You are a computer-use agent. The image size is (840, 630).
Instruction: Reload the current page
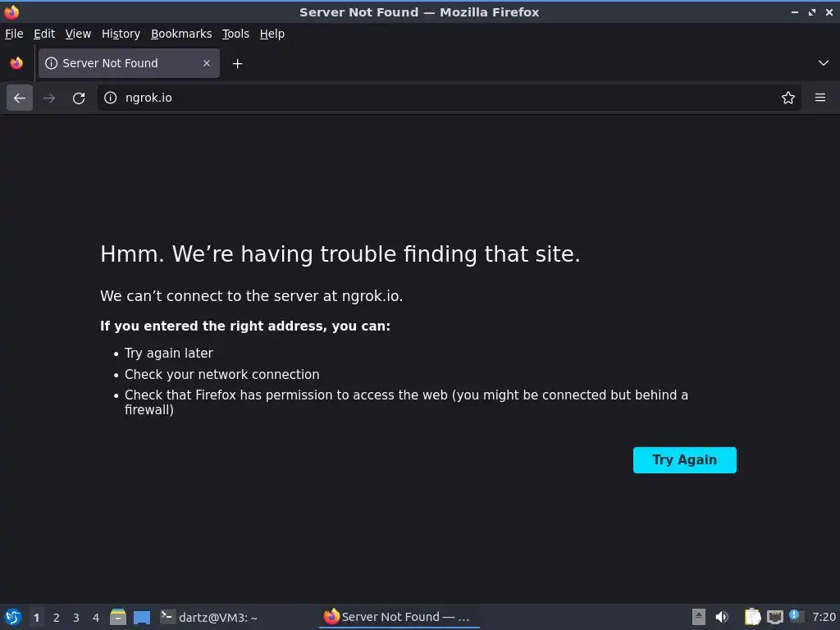click(x=79, y=98)
